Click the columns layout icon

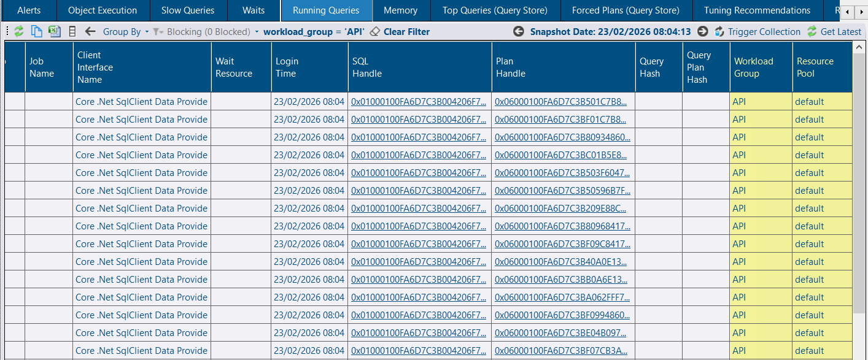(72, 31)
